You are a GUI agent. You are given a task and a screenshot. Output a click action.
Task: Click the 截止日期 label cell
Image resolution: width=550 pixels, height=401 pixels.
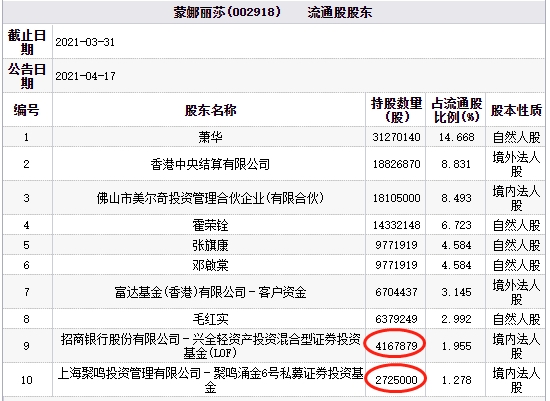pyautogui.click(x=27, y=42)
